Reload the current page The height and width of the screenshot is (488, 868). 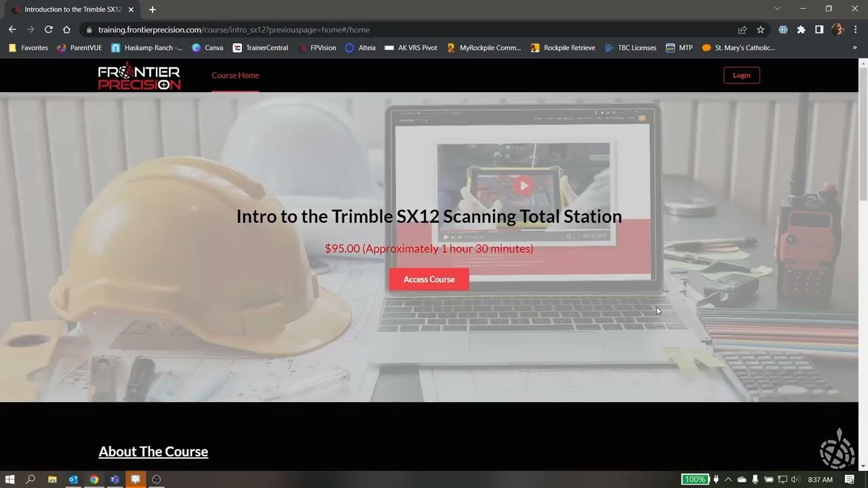click(x=48, y=30)
